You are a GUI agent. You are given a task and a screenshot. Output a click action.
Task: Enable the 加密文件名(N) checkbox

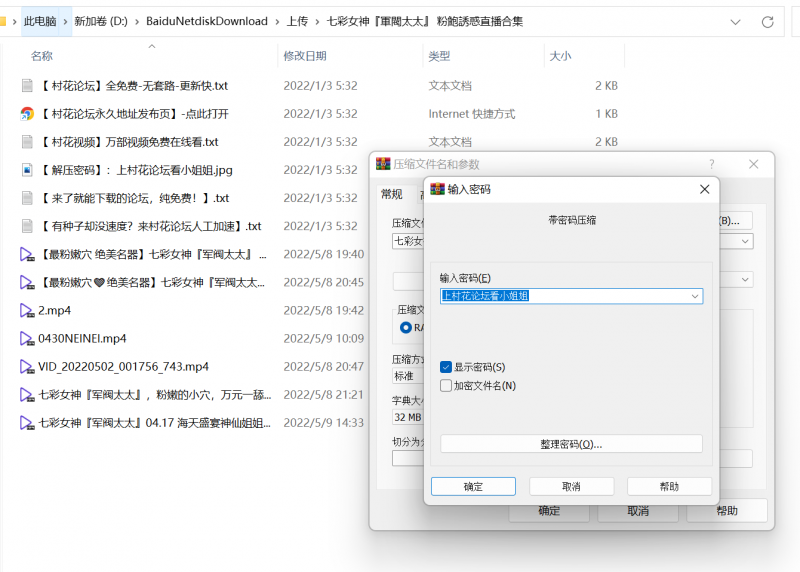(446, 385)
